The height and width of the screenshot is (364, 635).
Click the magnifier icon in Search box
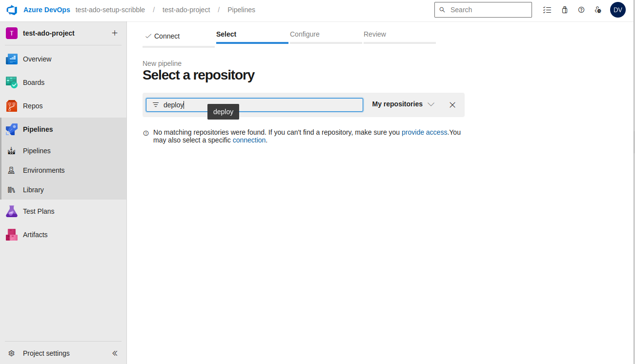442,10
